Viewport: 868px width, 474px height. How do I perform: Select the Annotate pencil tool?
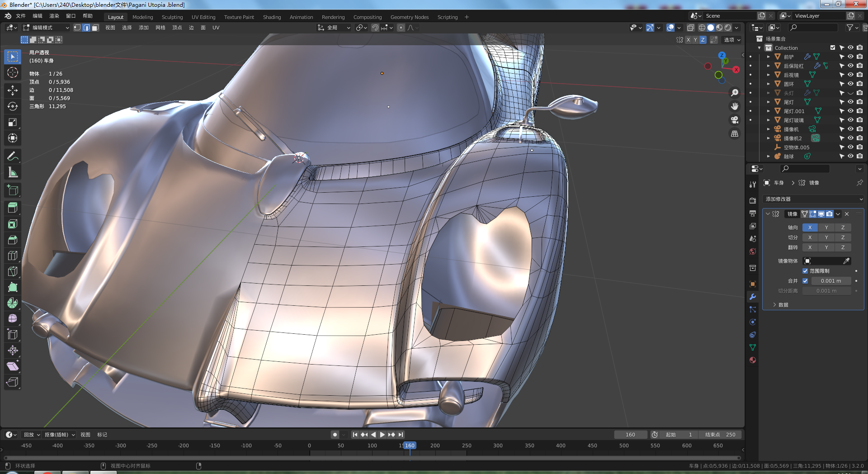coord(13,156)
